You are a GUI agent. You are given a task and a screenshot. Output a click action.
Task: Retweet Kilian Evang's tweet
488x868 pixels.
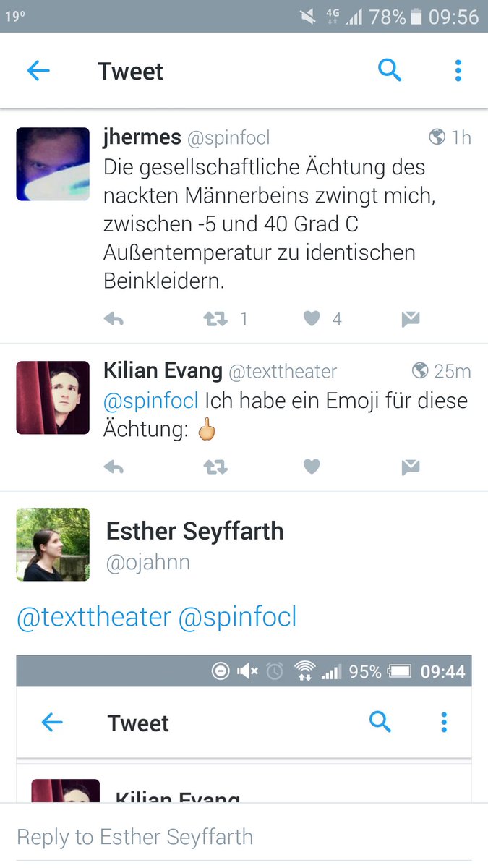[216, 467]
